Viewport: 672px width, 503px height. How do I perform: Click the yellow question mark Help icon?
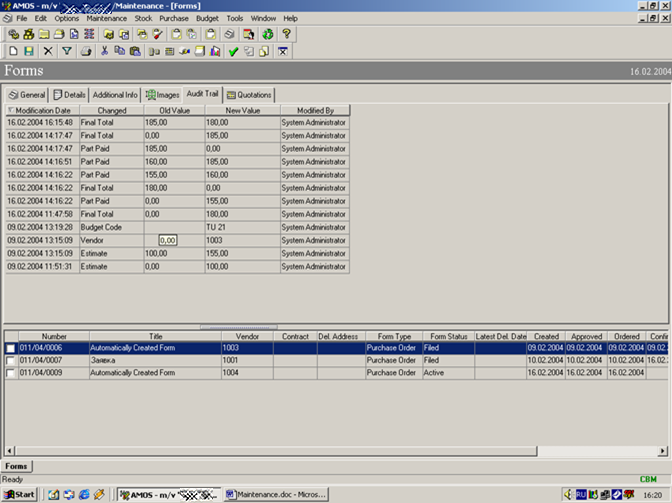pyautogui.click(x=286, y=34)
